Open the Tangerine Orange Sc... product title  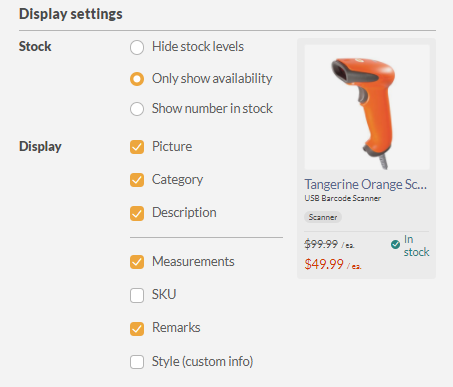(365, 184)
